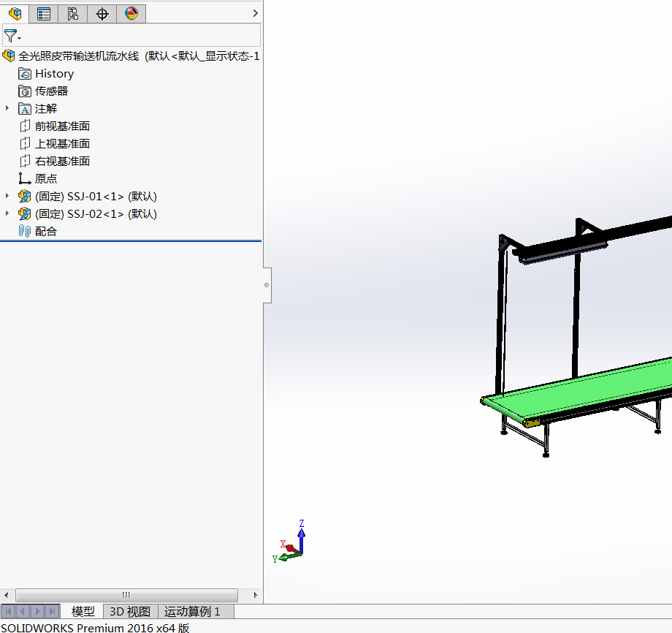Click the SOLIDWORKS Premium 2016 x64 版 status text
Viewport: 672px width, 633px height.
click(x=95, y=627)
